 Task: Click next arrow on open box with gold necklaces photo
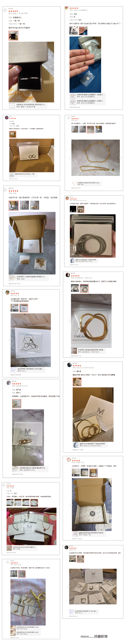pos(56,243)
